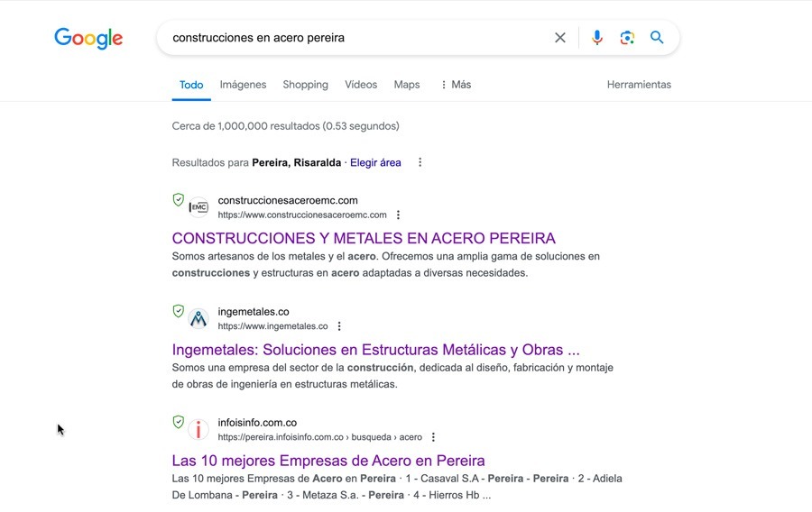Click the magnifying glass search button
812x512 pixels.
coord(657,37)
